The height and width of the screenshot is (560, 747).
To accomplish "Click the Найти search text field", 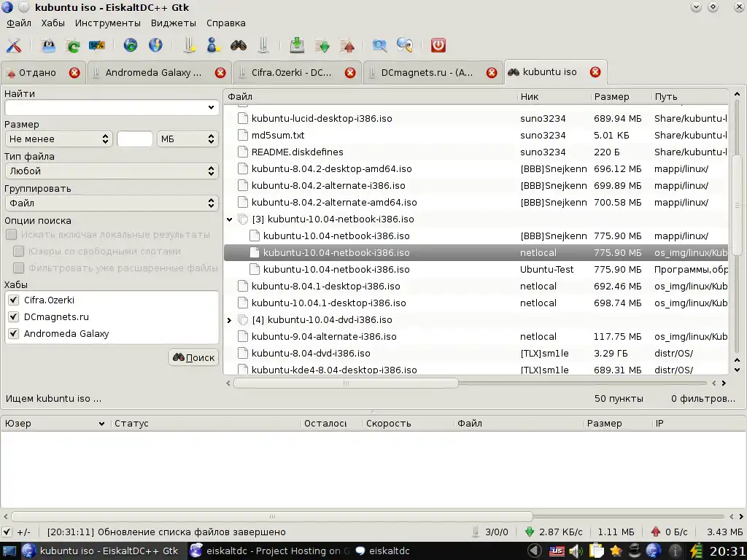I will pyautogui.click(x=106, y=108).
